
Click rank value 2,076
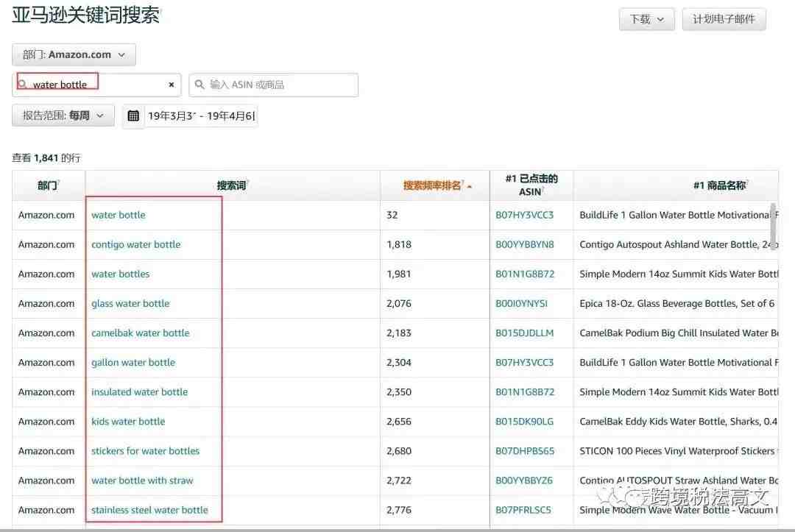399,303
